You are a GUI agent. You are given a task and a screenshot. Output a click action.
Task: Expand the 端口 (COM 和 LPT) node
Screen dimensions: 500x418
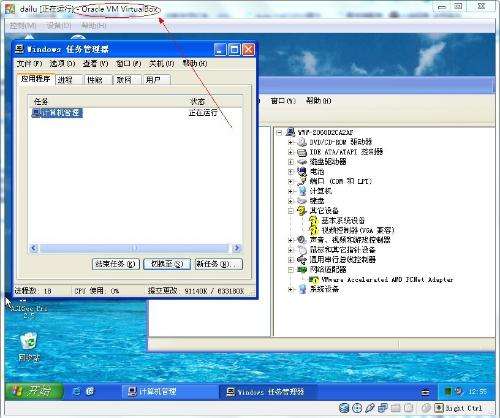click(291, 182)
